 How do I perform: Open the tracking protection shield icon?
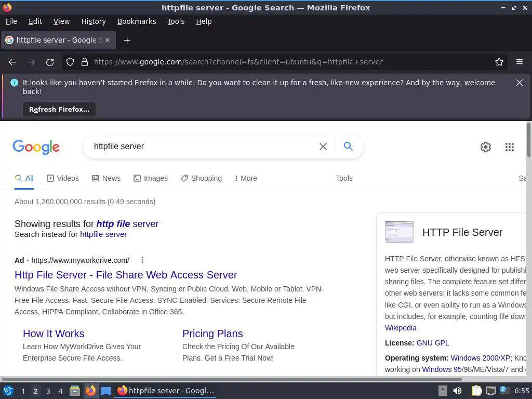pos(70,62)
